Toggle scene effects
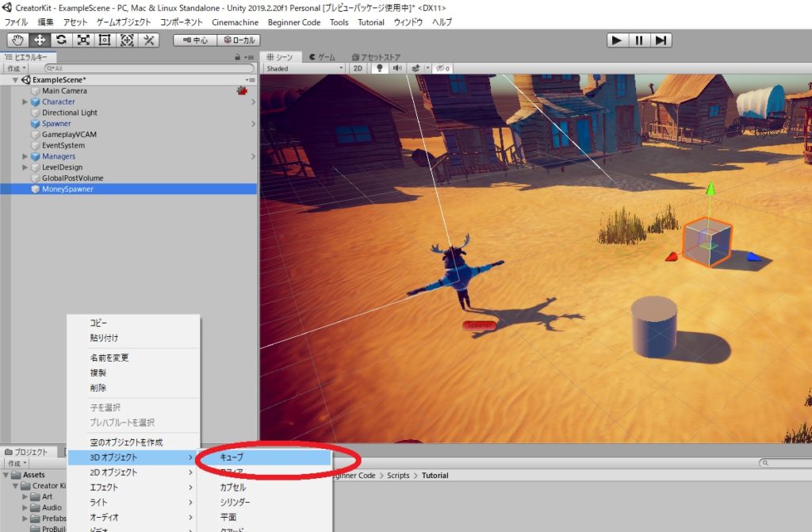812x532 pixels. pos(416,68)
